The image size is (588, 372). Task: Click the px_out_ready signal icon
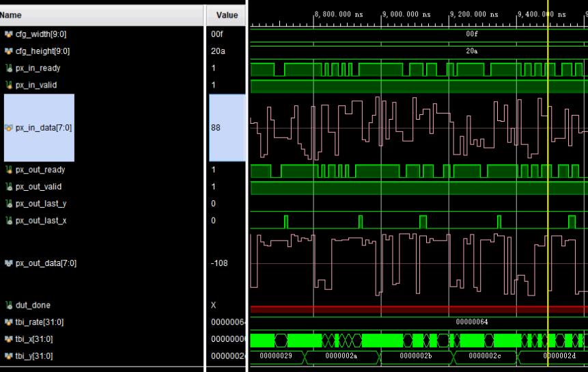pyautogui.click(x=9, y=170)
